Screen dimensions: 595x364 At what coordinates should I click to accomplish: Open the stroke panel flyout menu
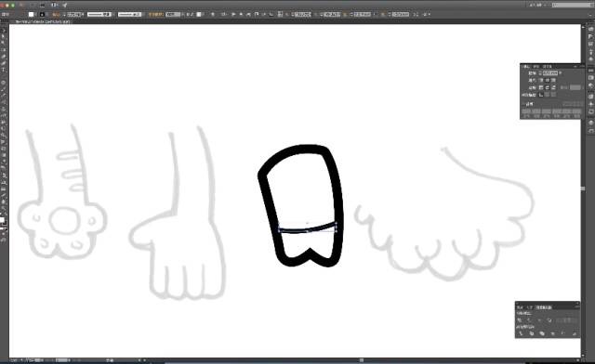pyautogui.click(x=581, y=66)
